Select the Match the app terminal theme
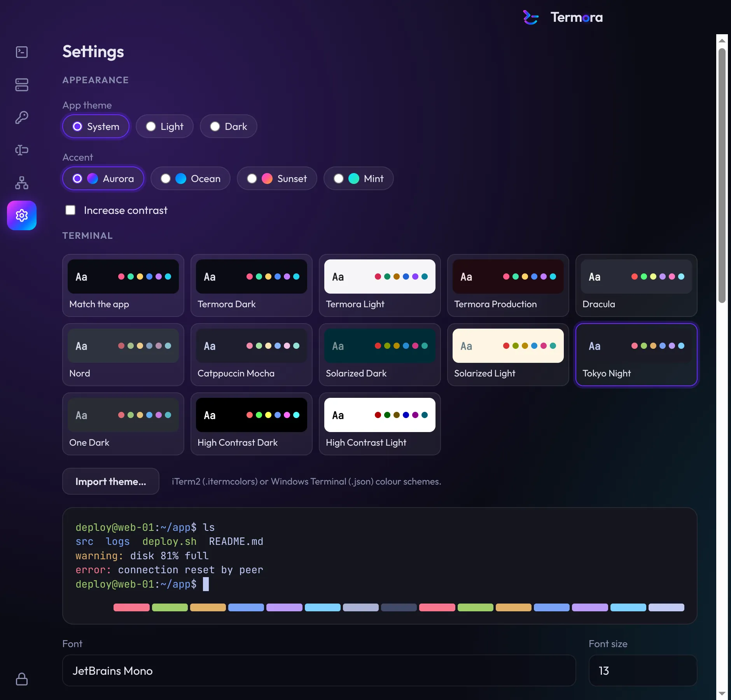Image resolution: width=731 pixels, height=700 pixels. pyautogui.click(x=123, y=285)
